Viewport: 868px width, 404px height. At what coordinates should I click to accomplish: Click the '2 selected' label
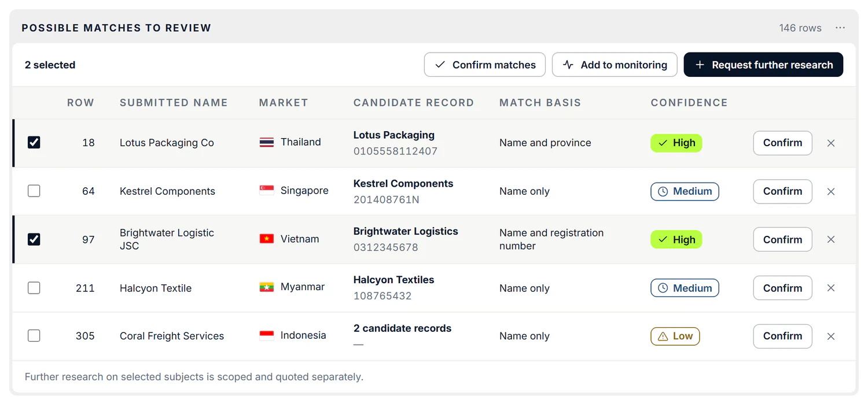pyautogui.click(x=50, y=65)
